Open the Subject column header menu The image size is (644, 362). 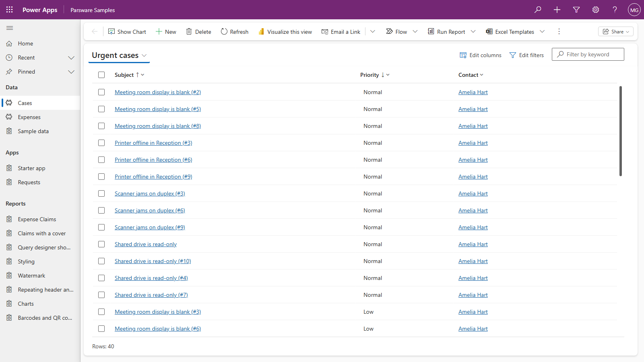(129, 75)
